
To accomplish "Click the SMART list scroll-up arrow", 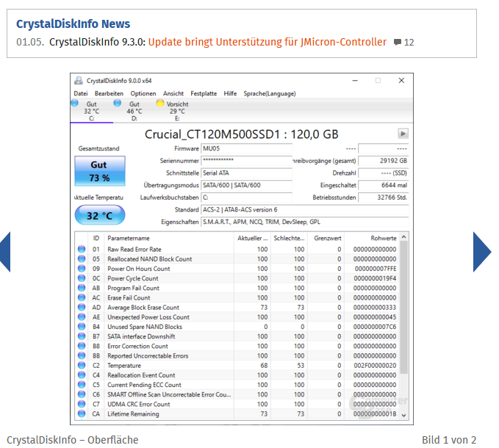I will (x=404, y=237).
